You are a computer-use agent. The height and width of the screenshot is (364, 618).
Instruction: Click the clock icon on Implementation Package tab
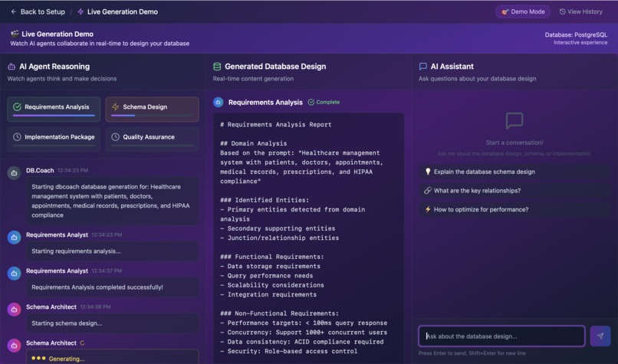point(17,136)
